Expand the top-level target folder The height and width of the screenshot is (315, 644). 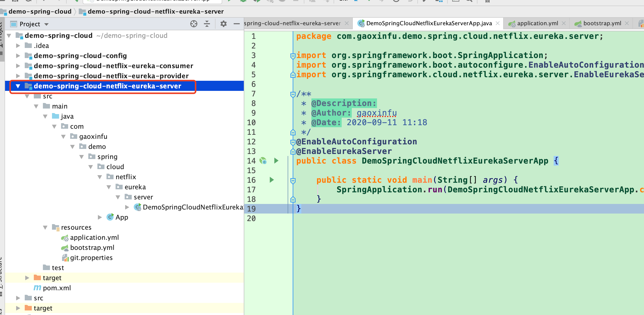18,308
